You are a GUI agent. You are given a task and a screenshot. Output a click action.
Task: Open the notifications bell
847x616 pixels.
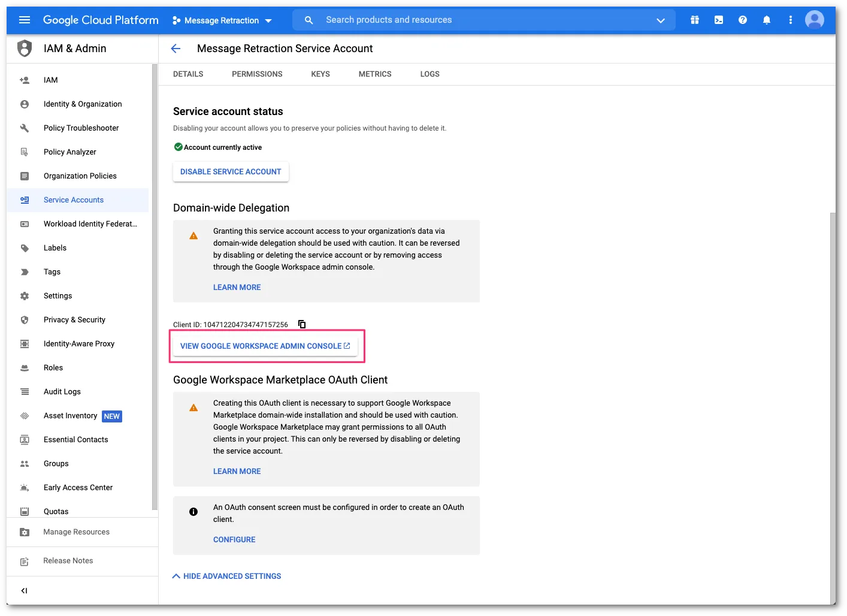tap(767, 20)
